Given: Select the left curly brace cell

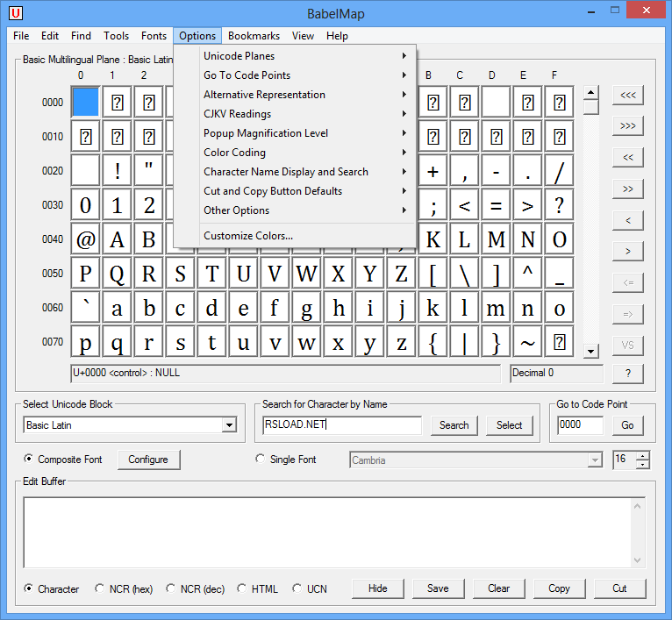Looking at the screenshot, I should pyautogui.click(x=433, y=342).
